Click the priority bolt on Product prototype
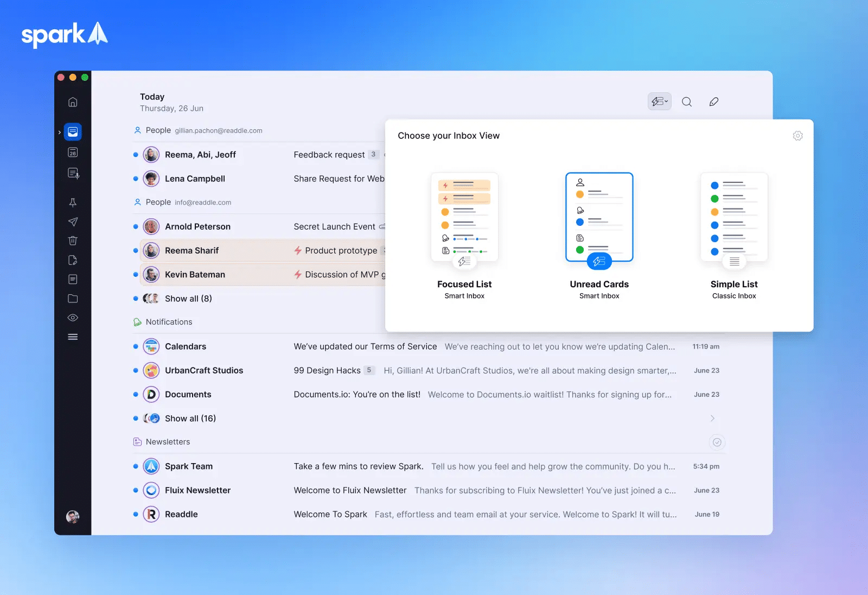The height and width of the screenshot is (595, 868). coord(298,250)
